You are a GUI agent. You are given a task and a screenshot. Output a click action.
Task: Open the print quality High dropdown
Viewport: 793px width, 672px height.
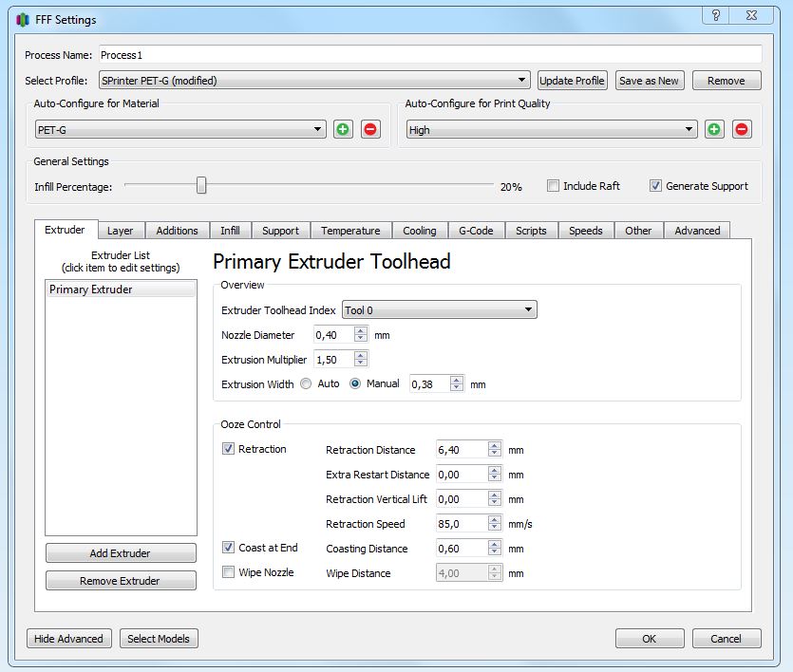(552, 130)
